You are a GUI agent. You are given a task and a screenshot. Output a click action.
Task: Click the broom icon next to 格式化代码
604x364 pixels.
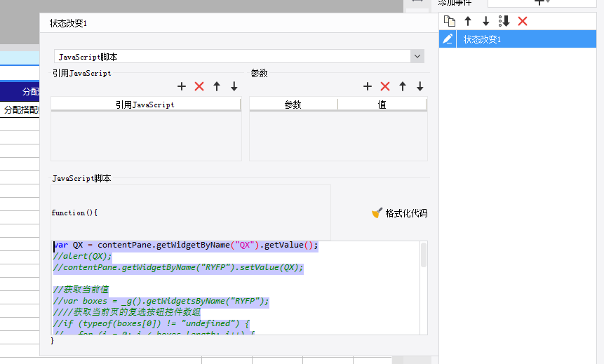coord(377,213)
